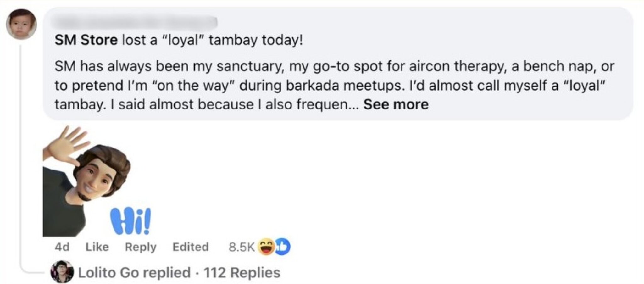This screenshot has width=644, height=284.
Task: Show the 8.5K reactions list
Action: click(x=241, y=247)
